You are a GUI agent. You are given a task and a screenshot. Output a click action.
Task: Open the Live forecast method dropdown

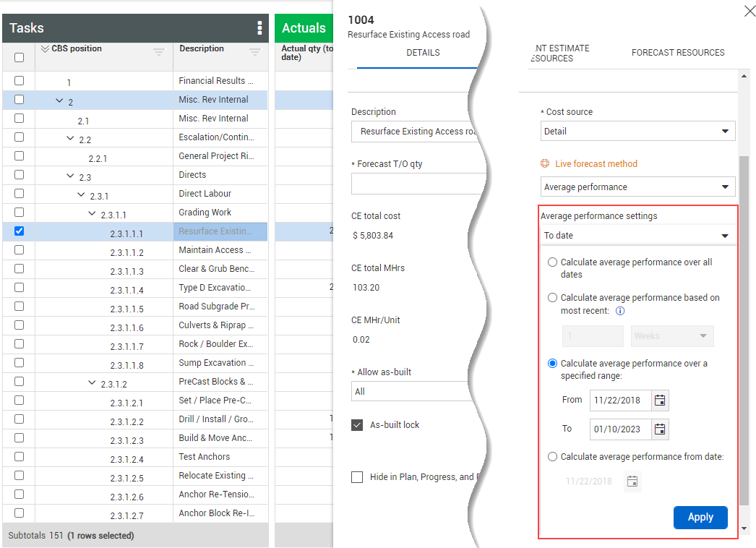pyautogui.click(x=637, y=187)
